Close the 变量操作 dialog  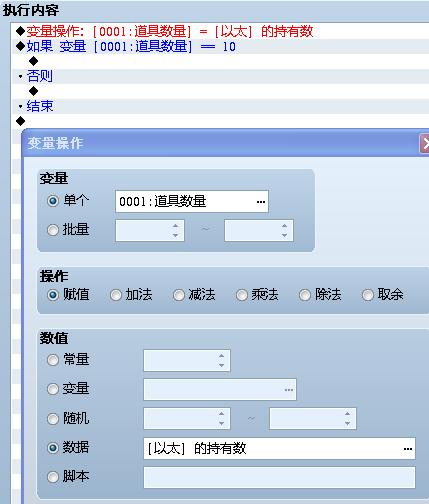click(424, 144)
